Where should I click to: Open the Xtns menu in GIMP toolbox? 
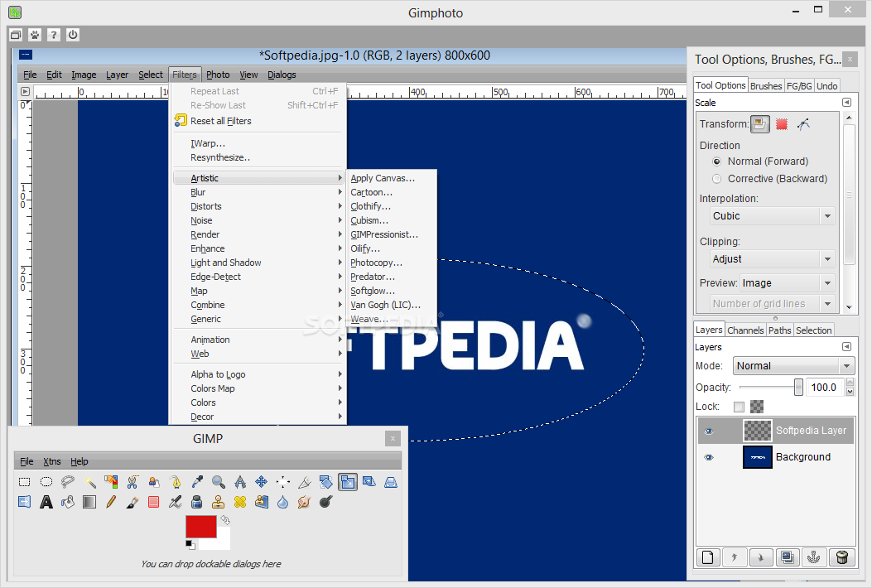click(x=51, y=461)
